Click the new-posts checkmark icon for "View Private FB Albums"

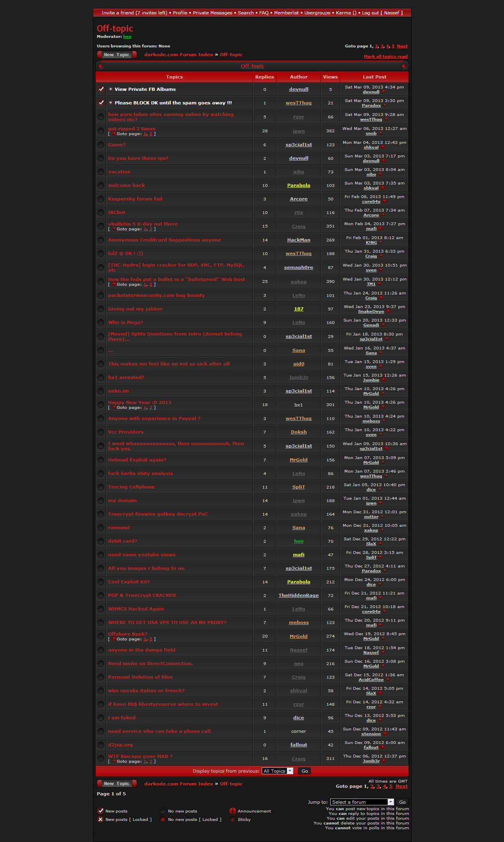coord(101,89)
